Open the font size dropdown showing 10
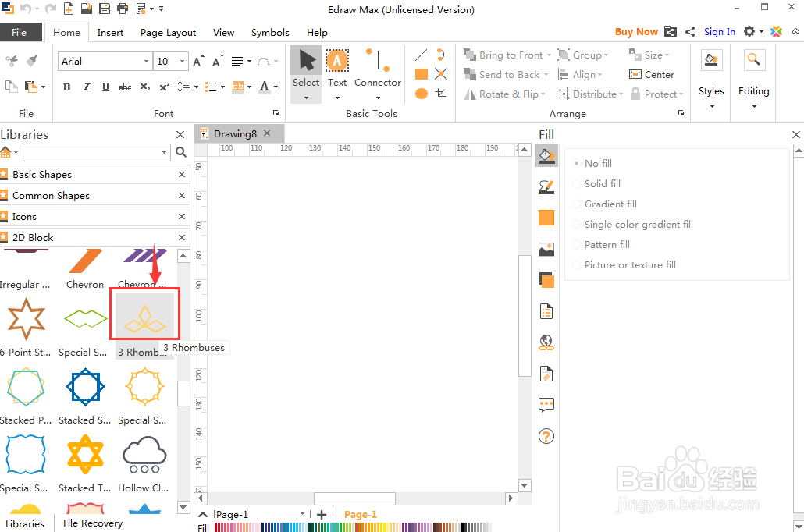Image resolution: width=804 pixels, height=532 pixels. (183, 62)
